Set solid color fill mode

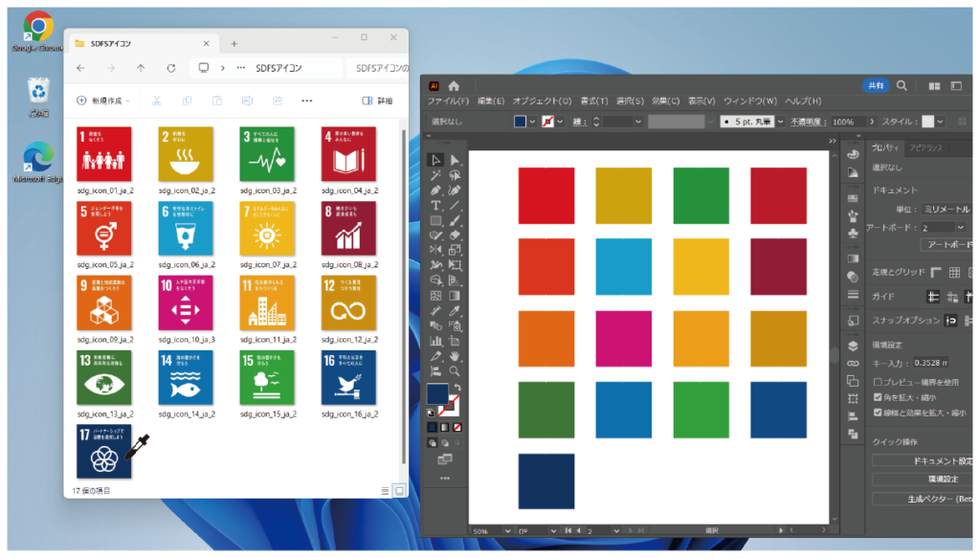tap(432, 428)
